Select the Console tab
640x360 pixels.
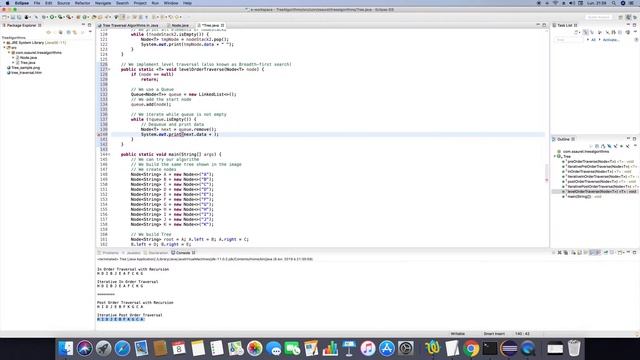pyautogui.click(x=183, y=253)
